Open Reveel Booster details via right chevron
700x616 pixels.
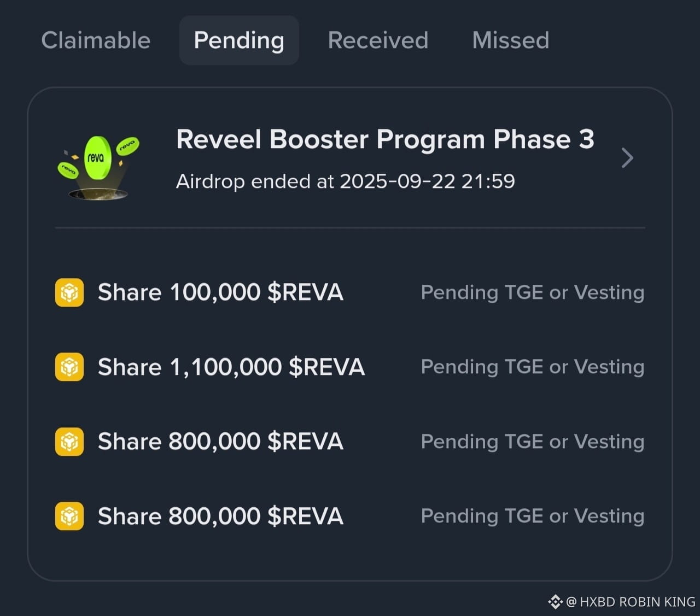(x=627, y=158)
